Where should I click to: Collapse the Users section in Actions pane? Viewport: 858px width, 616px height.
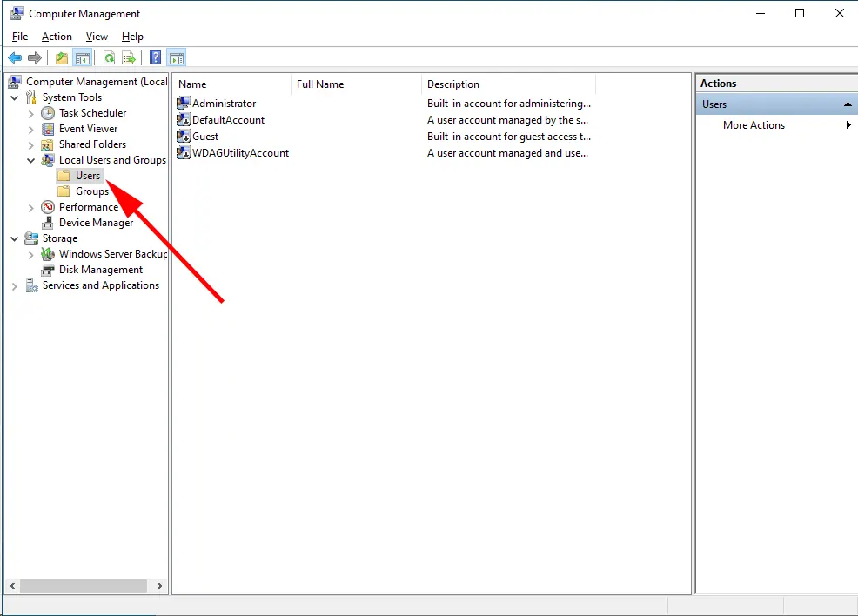pos(848,104)
